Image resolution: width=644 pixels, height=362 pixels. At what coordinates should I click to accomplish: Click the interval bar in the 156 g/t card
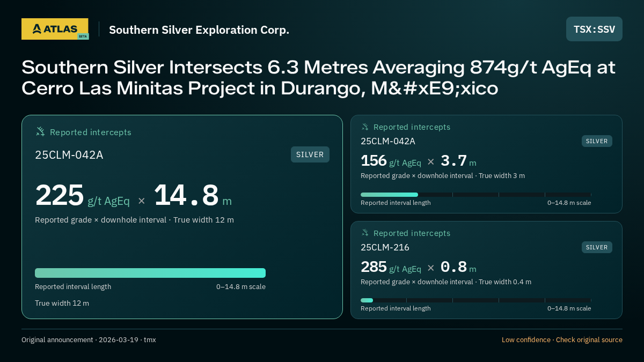point(476,195)
